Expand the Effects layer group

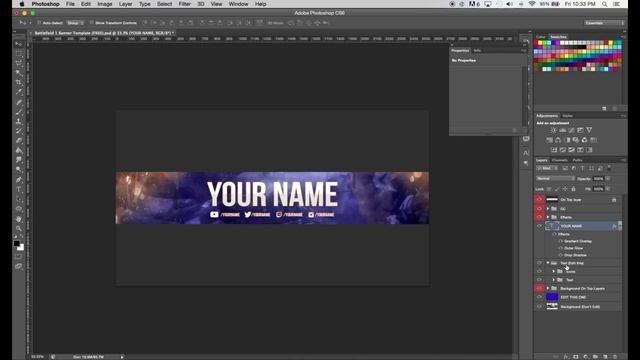click(x=548, y=217)
